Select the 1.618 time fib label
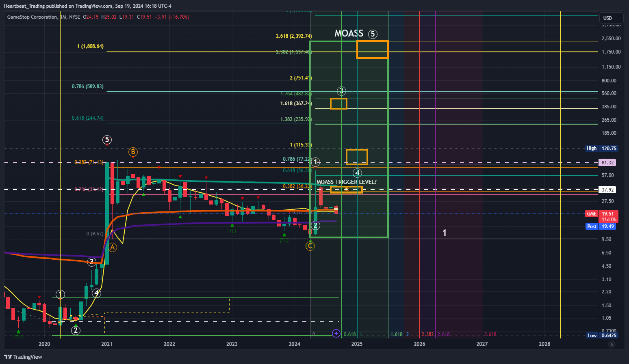Screen dimensions: 629x364 point(397,334)
